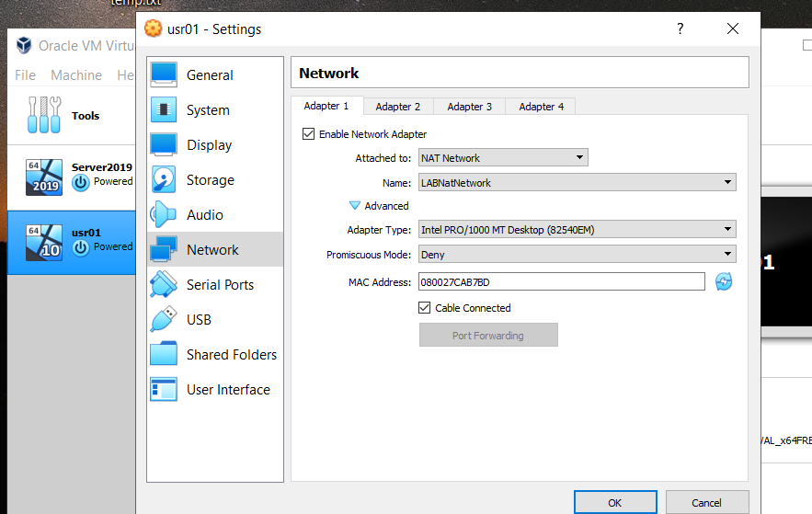812x514 pixels.
Task: Open the User Interface settings icon
Action: point(164,389)
